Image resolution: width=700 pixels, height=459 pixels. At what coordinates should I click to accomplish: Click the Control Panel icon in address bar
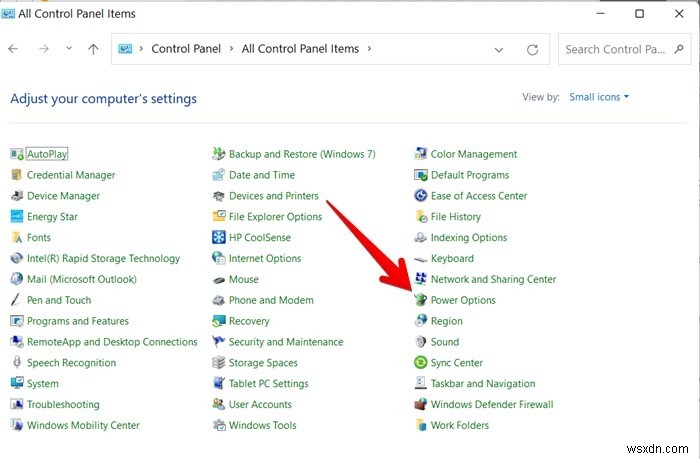click(x=125, y=49)
